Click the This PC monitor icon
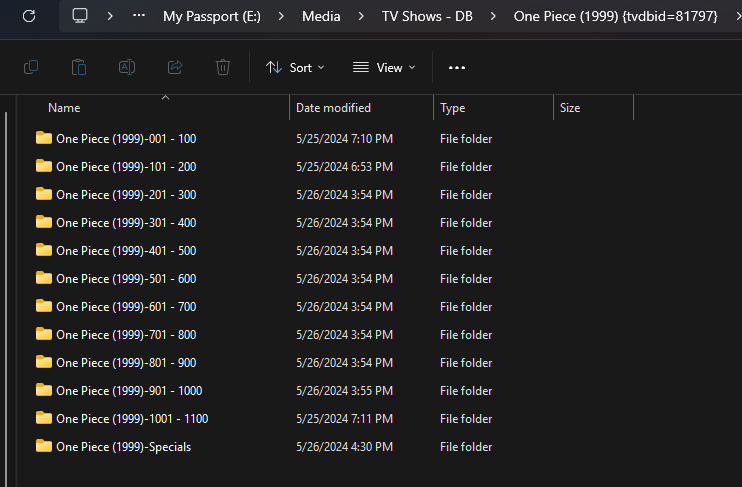The width and height of the screenshot is (742, 487). (x=81, y=16)
